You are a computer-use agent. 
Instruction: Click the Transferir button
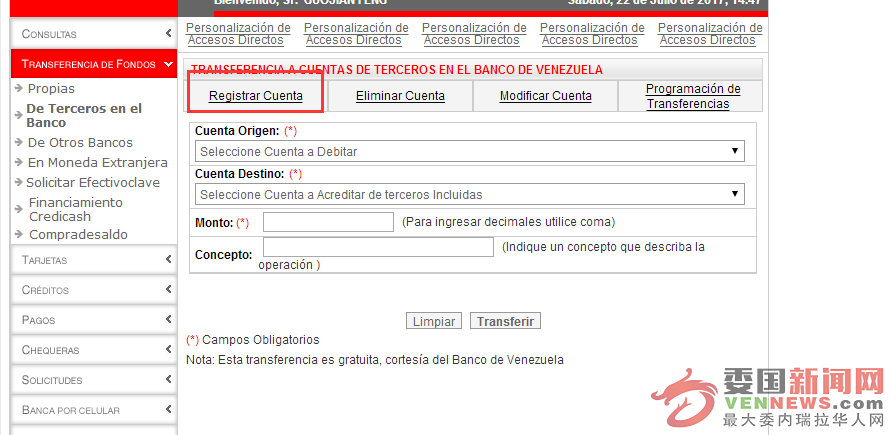[x=505, y=321]
